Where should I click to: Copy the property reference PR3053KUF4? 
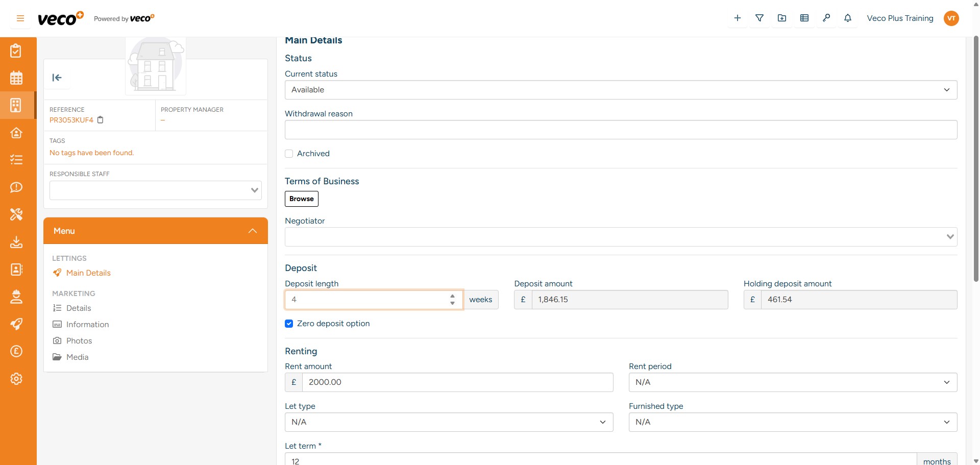[x=101, y=120]
